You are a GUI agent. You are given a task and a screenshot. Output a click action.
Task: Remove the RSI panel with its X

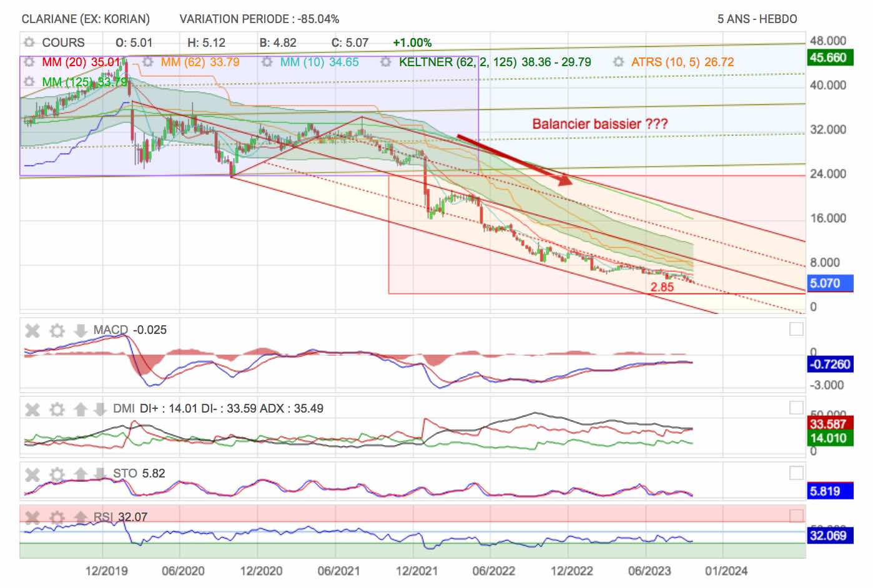32,517
